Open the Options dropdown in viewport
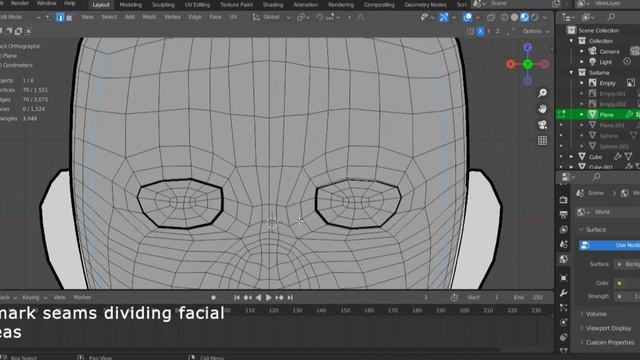The height and width of the screenshot is (360, 640). pos(536,31)
